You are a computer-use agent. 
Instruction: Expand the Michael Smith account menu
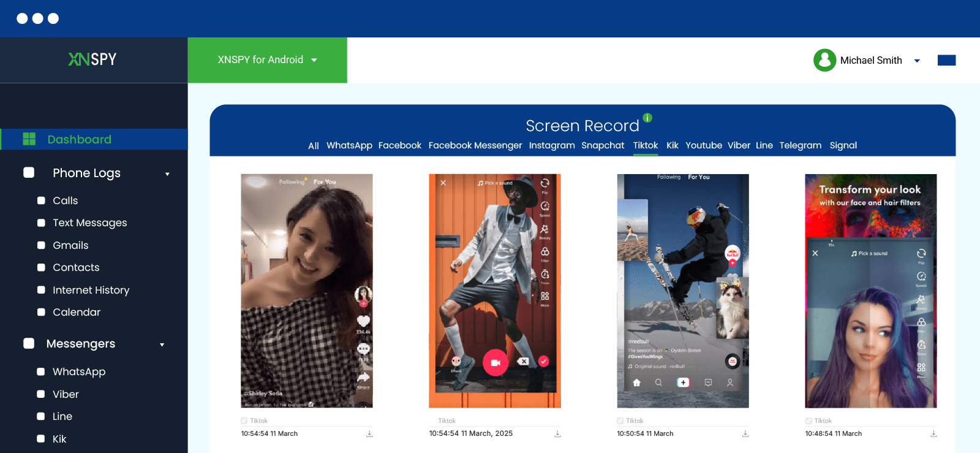(917, 61)
